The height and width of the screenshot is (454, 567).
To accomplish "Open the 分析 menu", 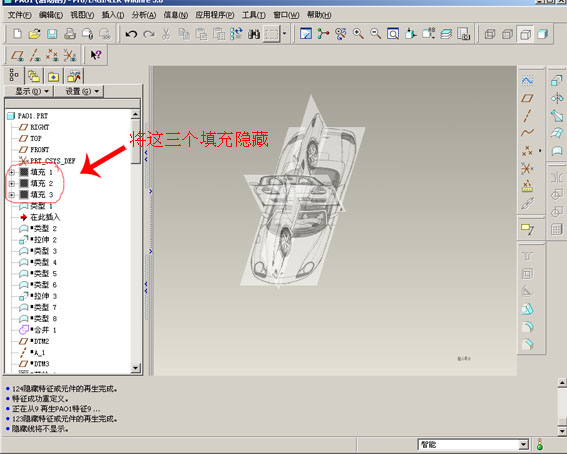I will pos(144,15).
